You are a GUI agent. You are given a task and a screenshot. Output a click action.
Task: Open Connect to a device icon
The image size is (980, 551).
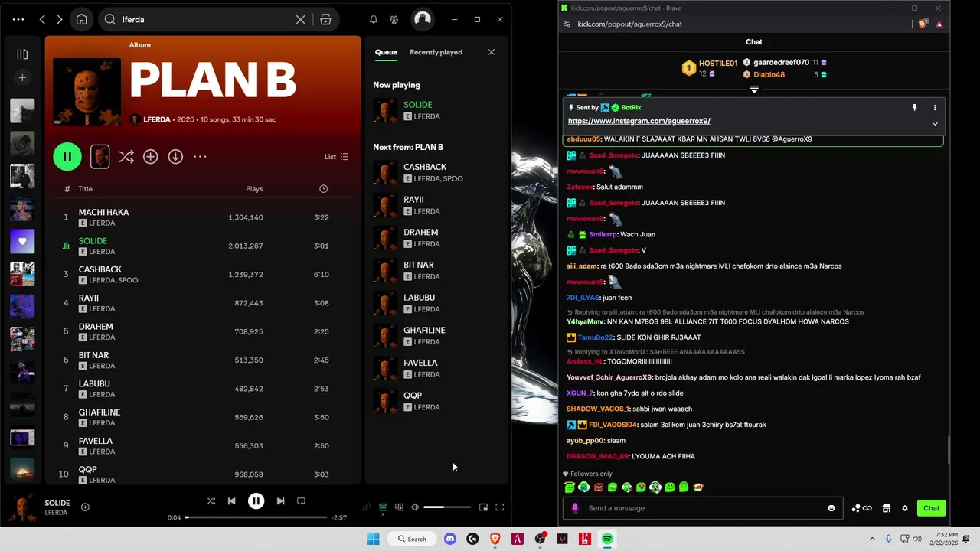pyautogui.click(x=399, y=507)
